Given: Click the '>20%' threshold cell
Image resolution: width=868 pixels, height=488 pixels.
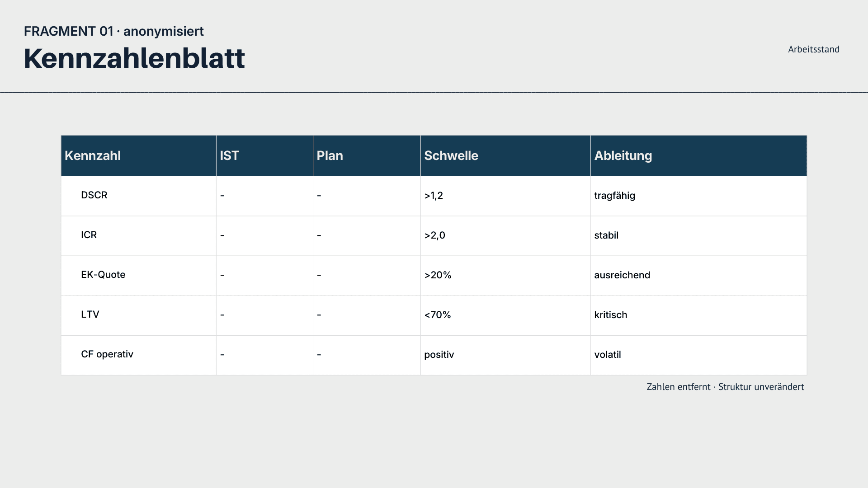Looking at the screenshot, I should coord(438,275).
